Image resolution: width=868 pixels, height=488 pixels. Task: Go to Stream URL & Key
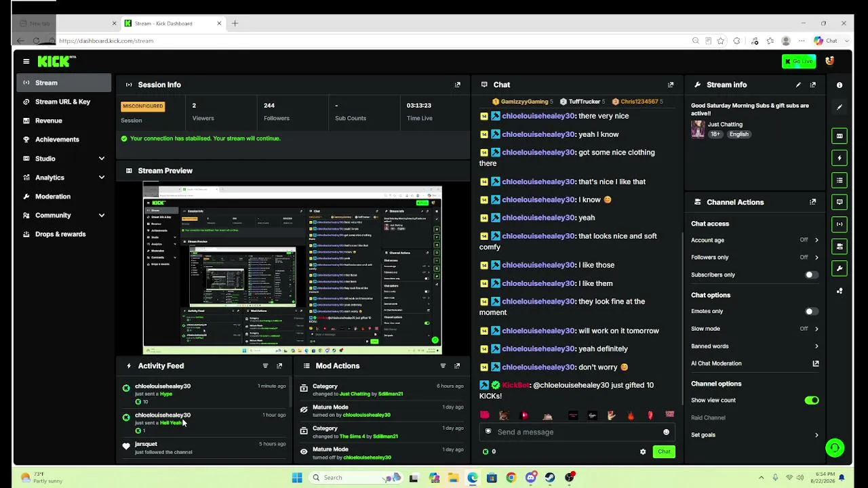63,102
